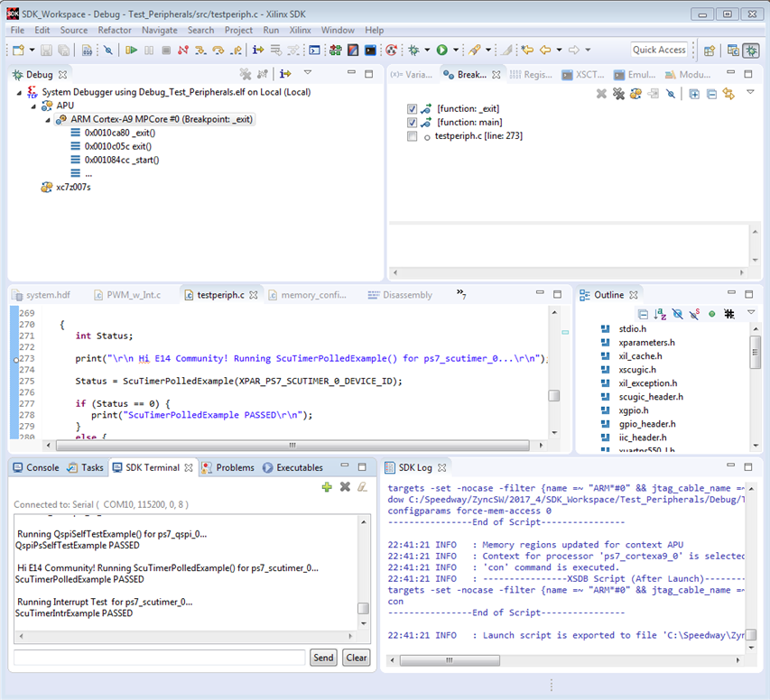This screenshot has width=770, height=700.
Task: Click the editor vertical scrollbar thumb
Action: 554,396
